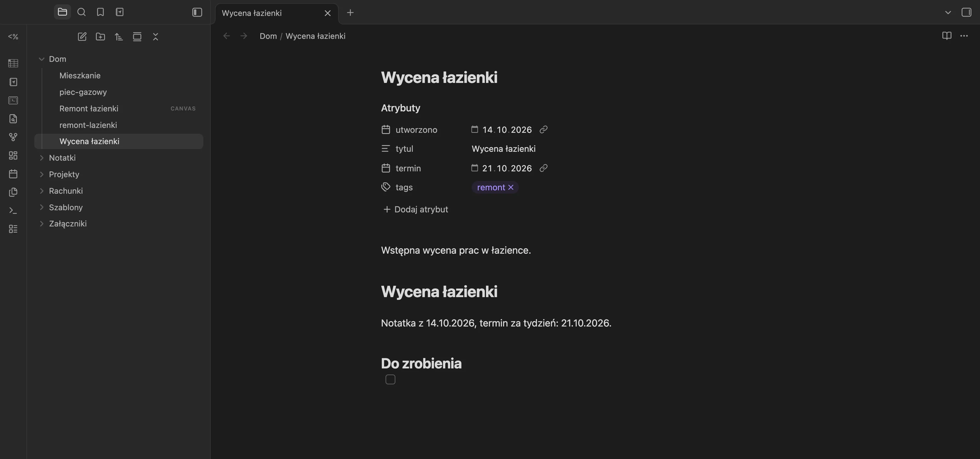Open the bookmarks panel icon
980x459 pixels.
coord(100,12)
